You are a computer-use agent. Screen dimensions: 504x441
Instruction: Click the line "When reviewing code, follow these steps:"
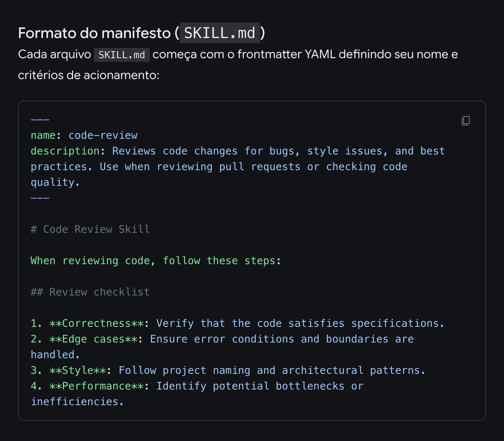(156, 260)
